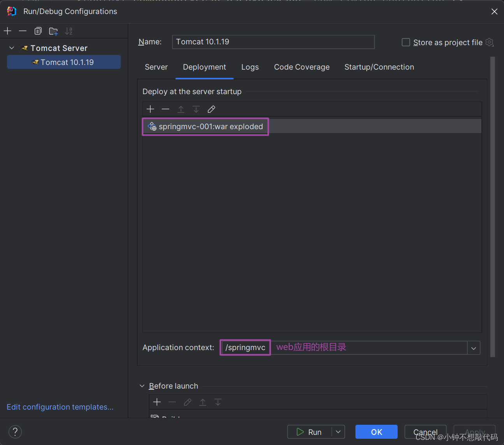Close the Run/Debug Configurations dialog
The width and height of the screenshot is (504, 445).
tap(494, 11)
